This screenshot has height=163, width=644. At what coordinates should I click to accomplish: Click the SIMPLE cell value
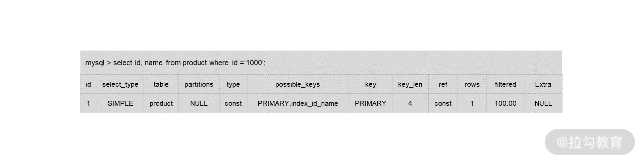click(x=120, y=103)
